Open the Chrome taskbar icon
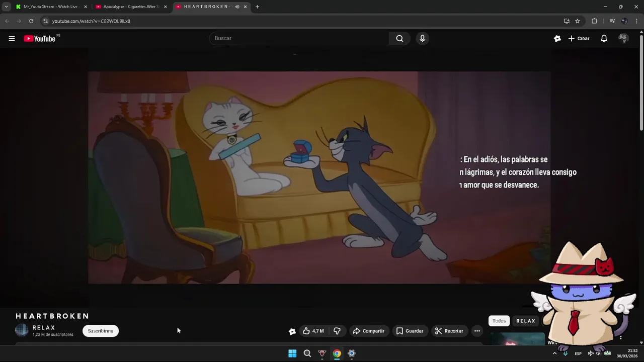 [337, 353]
